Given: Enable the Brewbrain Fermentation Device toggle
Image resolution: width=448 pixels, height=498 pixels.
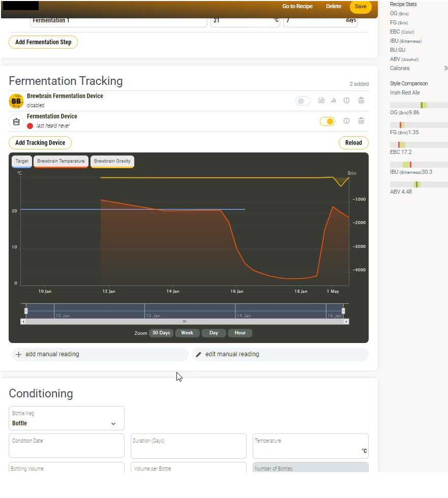Looking at the screenshot, I should point(303,101).
